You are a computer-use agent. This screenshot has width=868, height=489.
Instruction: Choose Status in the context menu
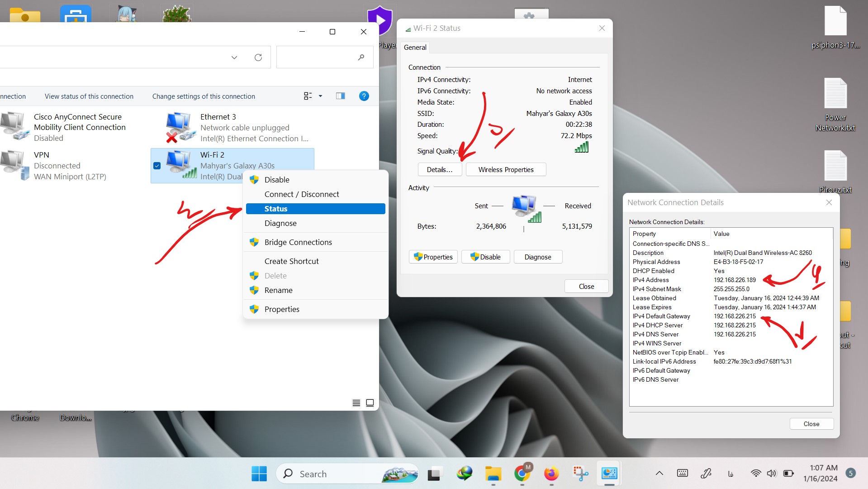click(316, 209)
